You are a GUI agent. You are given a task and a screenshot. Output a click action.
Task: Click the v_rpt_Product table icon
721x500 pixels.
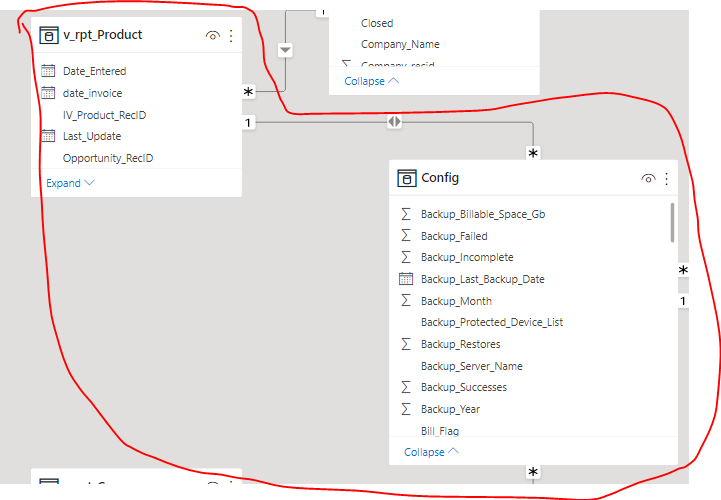[49, 35]
